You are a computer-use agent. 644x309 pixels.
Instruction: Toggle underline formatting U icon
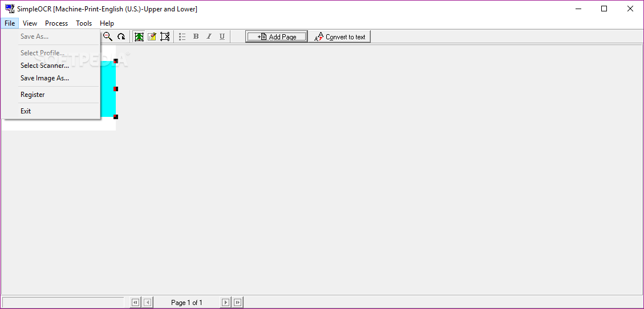[x=222, y=36]
